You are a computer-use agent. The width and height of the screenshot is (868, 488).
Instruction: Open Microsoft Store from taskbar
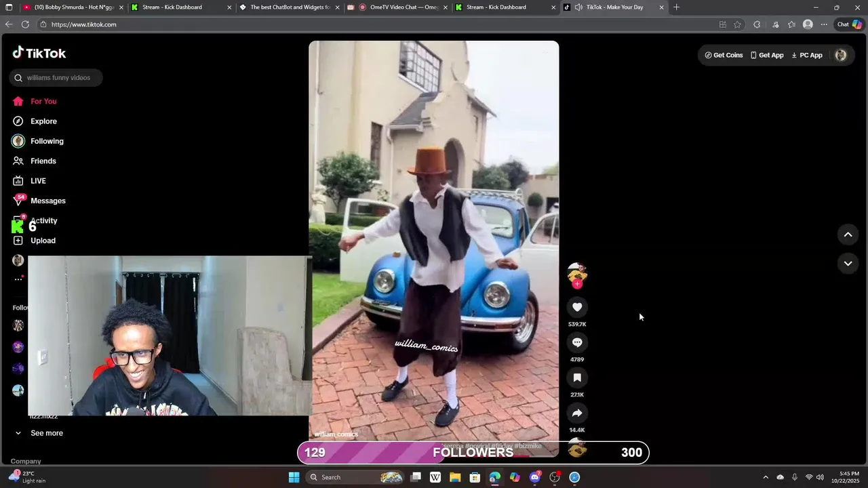point(475,477)
